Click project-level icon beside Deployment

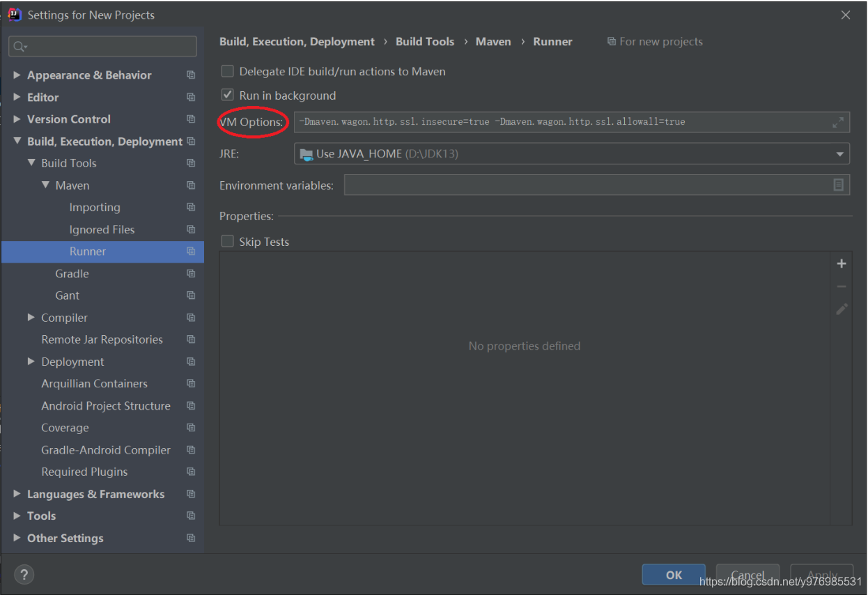191,362
